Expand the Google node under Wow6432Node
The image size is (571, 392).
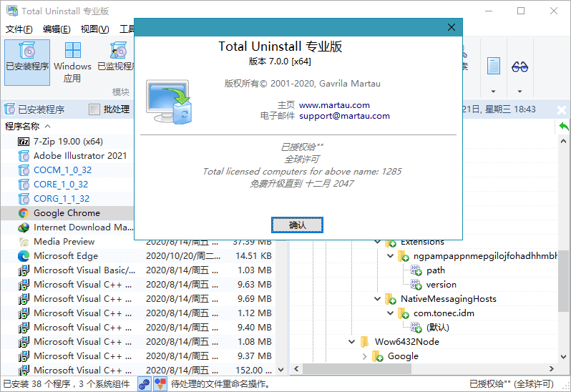coord(365,356)
